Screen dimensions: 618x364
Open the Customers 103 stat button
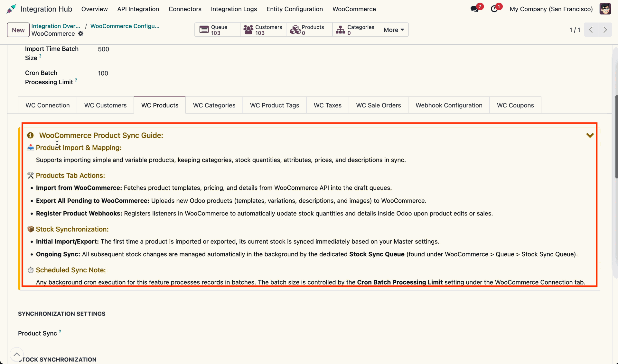point(264,30)
